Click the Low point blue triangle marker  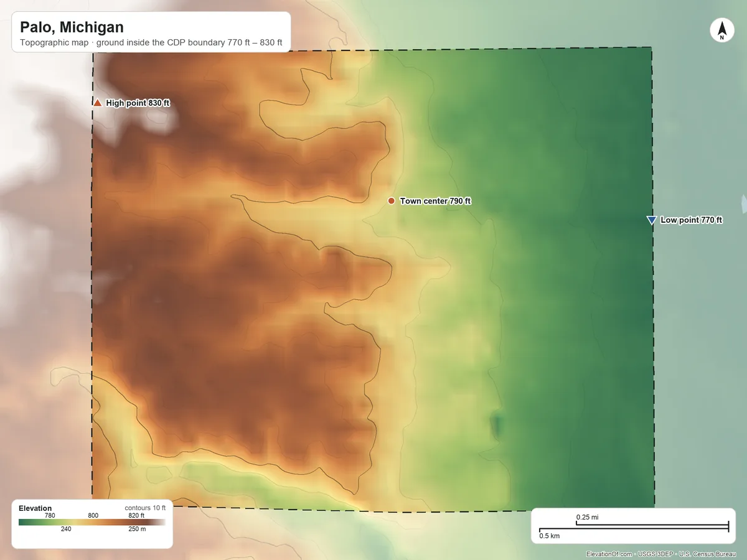(651, 220)
